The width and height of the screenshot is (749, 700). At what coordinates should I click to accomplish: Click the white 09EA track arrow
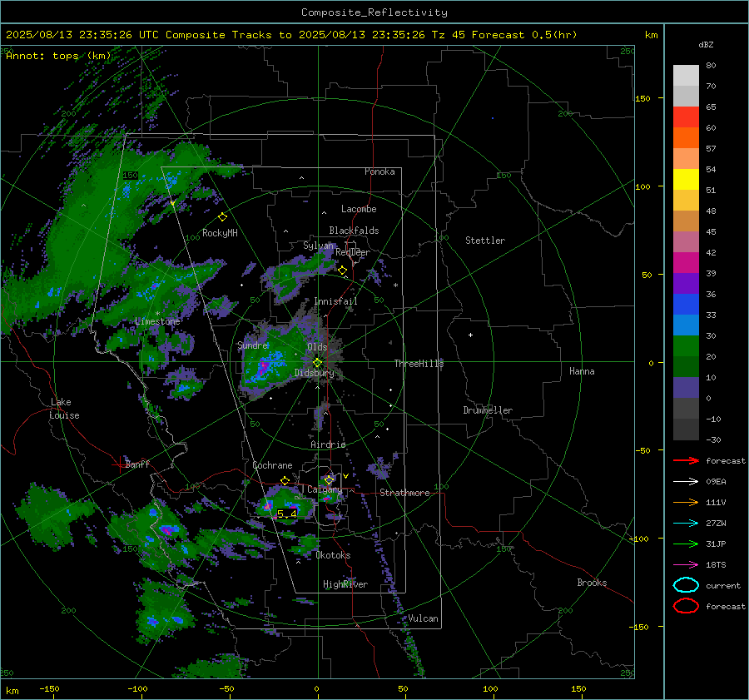tap(686, 482)
